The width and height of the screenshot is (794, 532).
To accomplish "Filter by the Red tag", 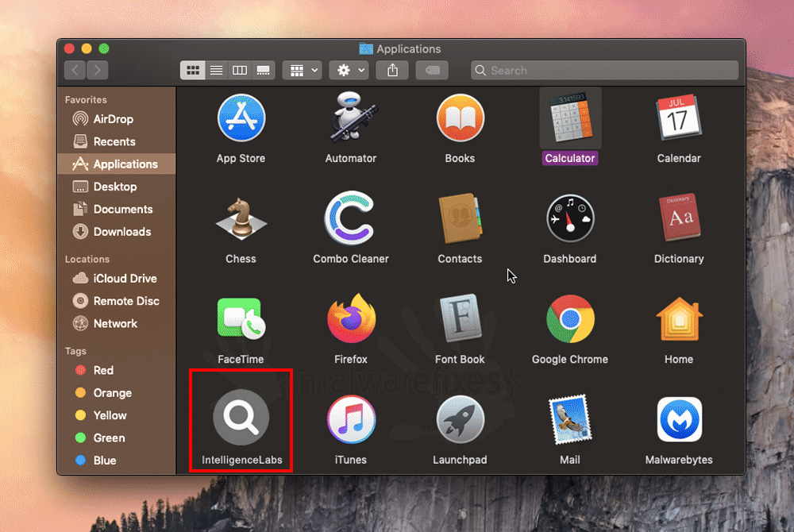I will (117, 371).
